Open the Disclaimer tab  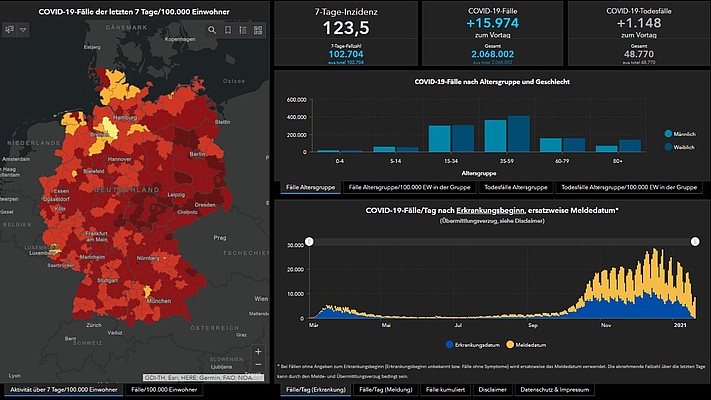coord(492,390)
